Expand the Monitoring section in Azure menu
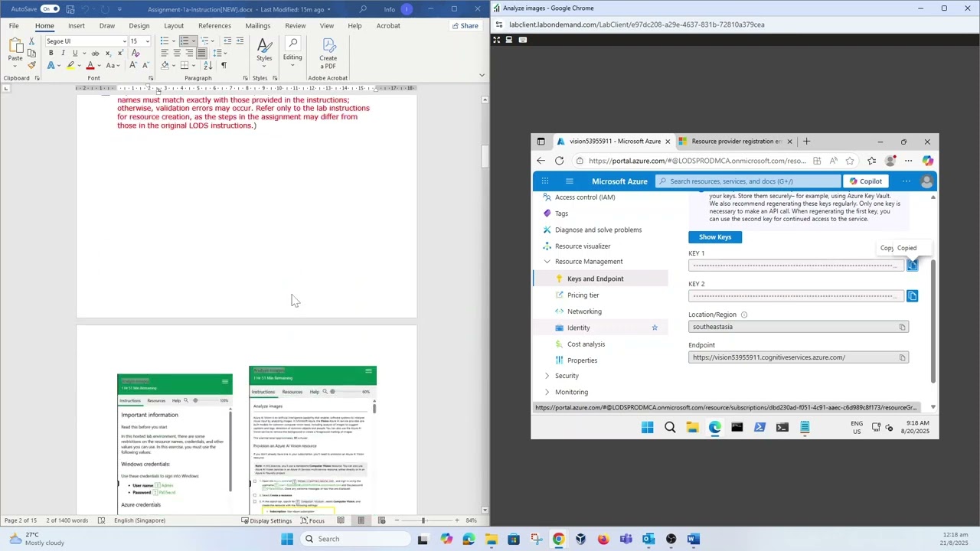Image resolution: width=980 pixels, height=551 pixels. tap(547, 392)
